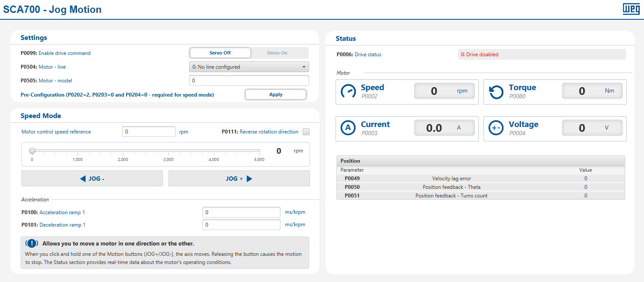Click the P0049 parameter cell
This screenshot has height=282, width=644.
pos(352,179)
